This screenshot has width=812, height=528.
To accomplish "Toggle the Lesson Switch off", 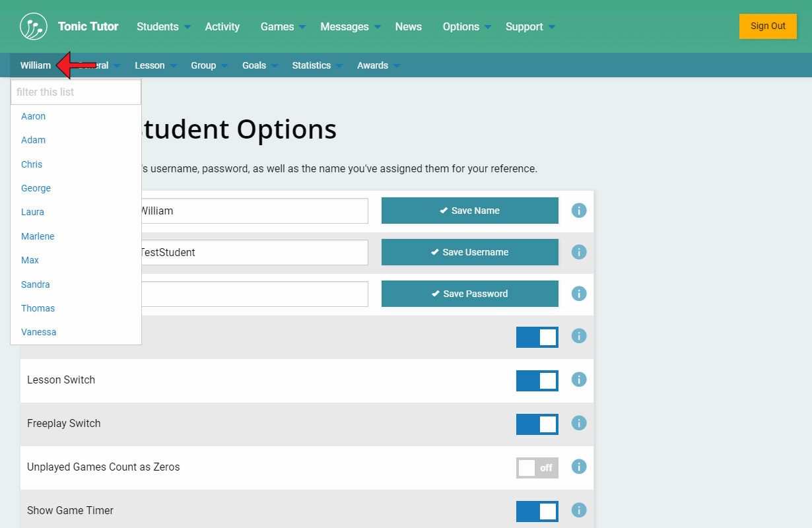I will [537, 381].
